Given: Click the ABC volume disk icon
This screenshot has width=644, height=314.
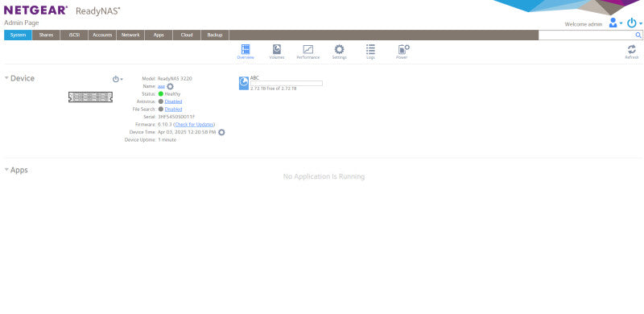Looking at the screenshot, I should point(244,83).
